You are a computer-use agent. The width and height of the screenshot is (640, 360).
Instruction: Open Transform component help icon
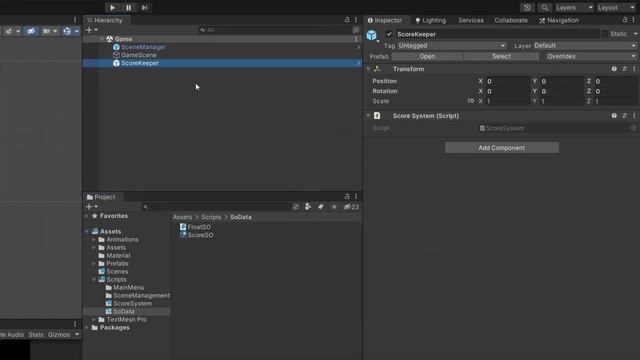(614, 69)
